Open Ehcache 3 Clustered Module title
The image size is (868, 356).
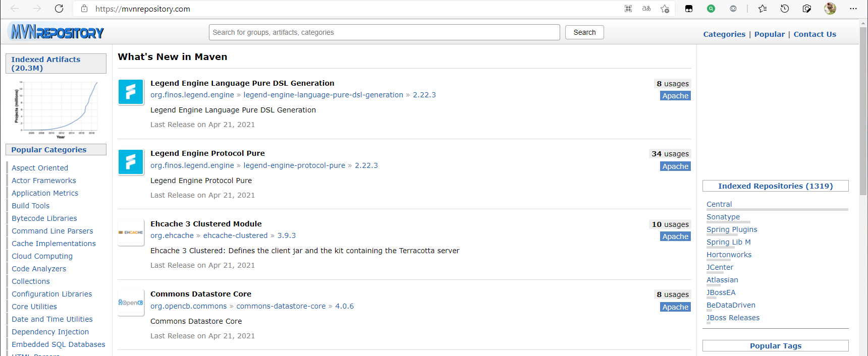206,224
